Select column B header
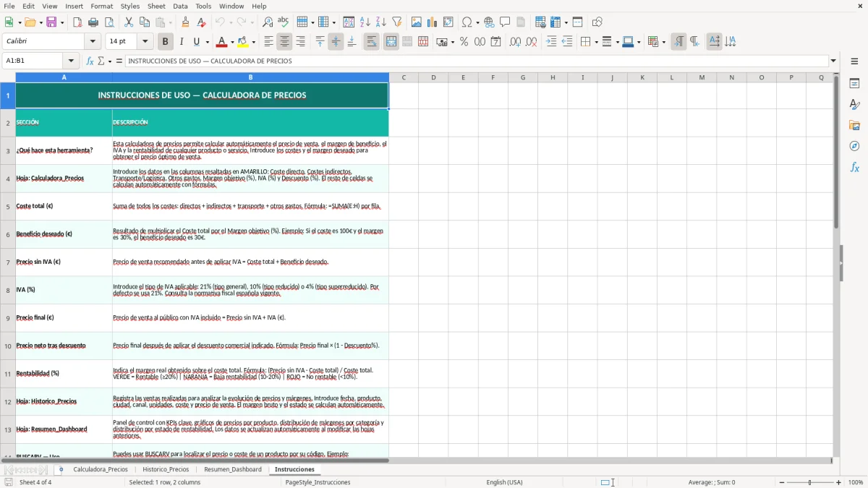The width and height of the screenshot is (868, 488). tap(250, 77)
